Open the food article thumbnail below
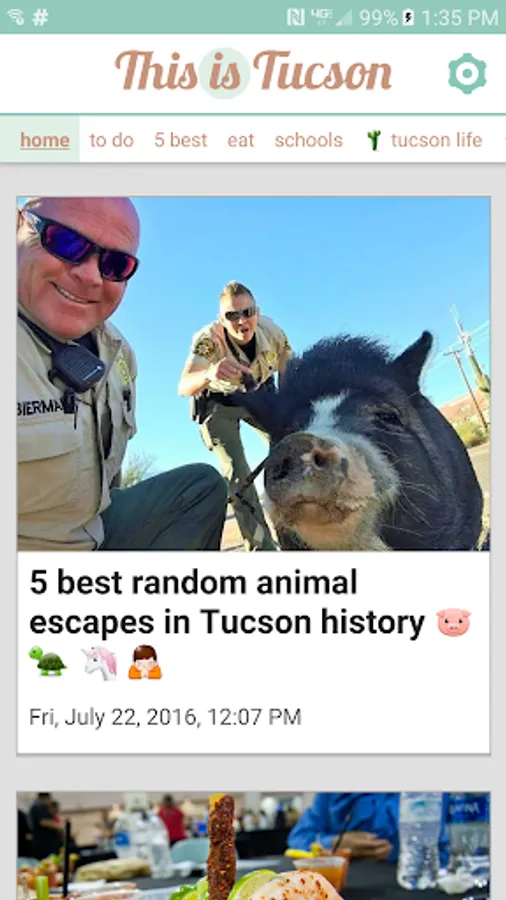The image size is (506, 900). pyautogui.click(x=253, y=846)
